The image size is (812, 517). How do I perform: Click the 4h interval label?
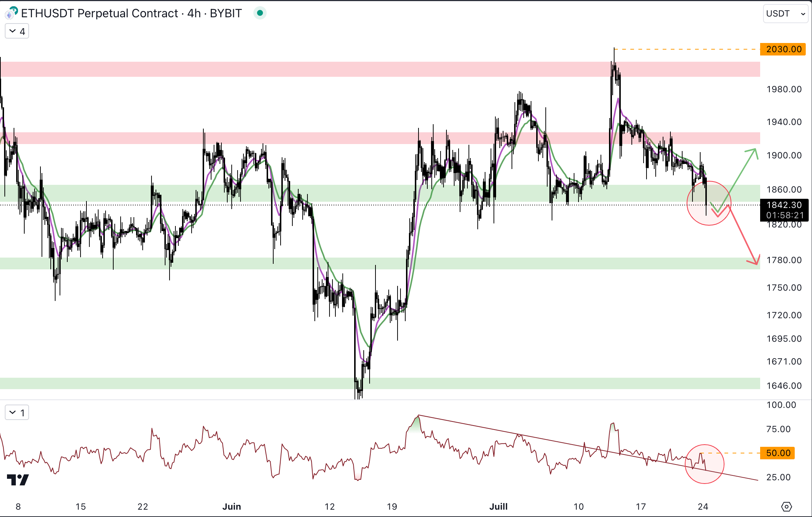coord(194,13)
